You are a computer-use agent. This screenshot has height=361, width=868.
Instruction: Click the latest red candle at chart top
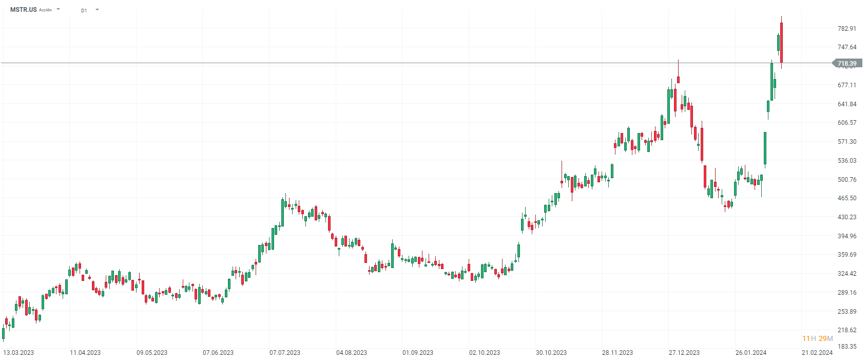781,41
